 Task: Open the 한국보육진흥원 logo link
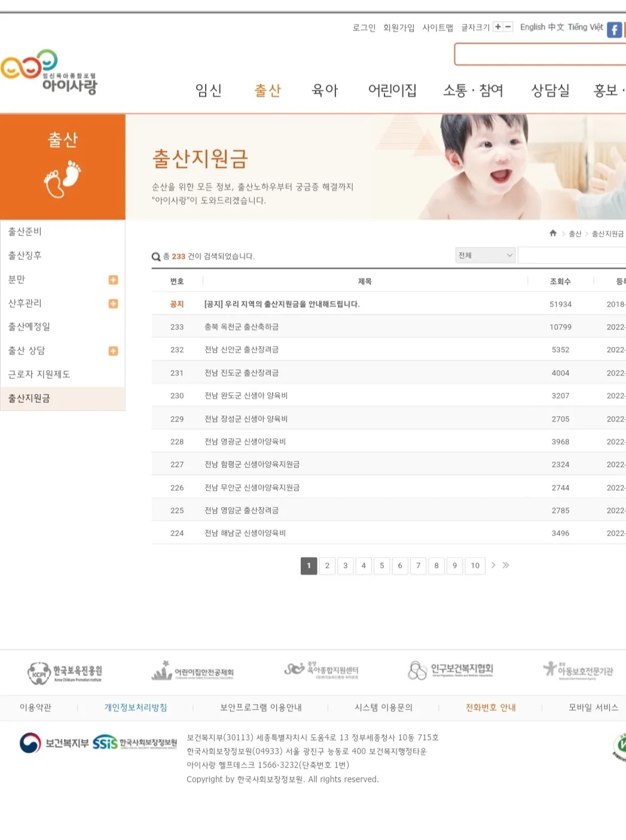65,673
